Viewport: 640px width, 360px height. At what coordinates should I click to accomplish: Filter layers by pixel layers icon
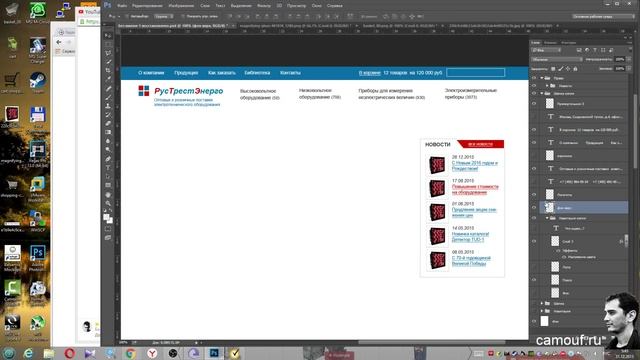(579, 50)
